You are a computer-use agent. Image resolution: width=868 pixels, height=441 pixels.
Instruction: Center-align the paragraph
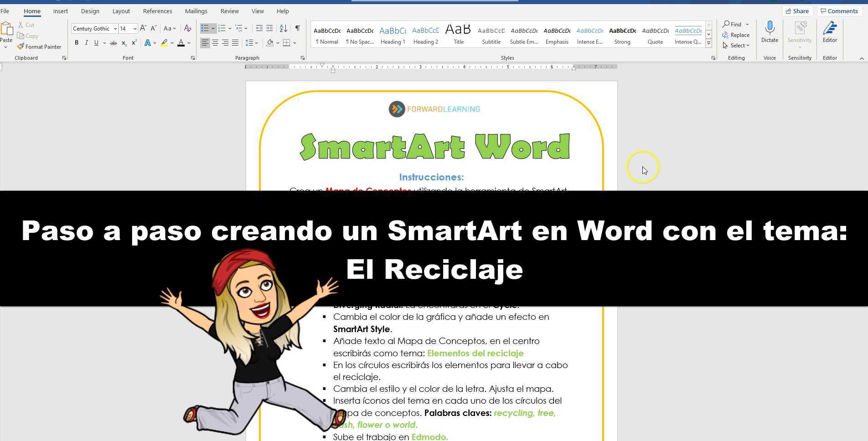[215, 43]
